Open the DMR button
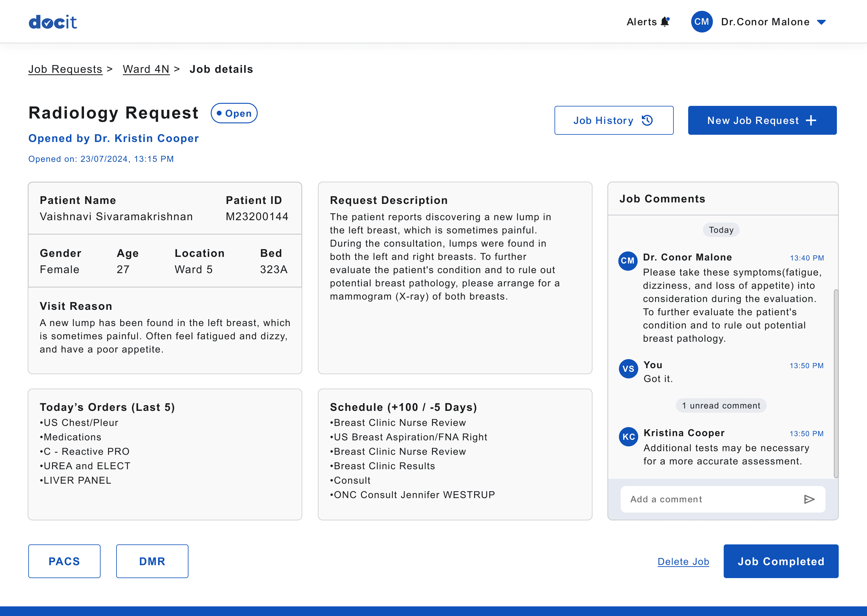 [152, 561]
